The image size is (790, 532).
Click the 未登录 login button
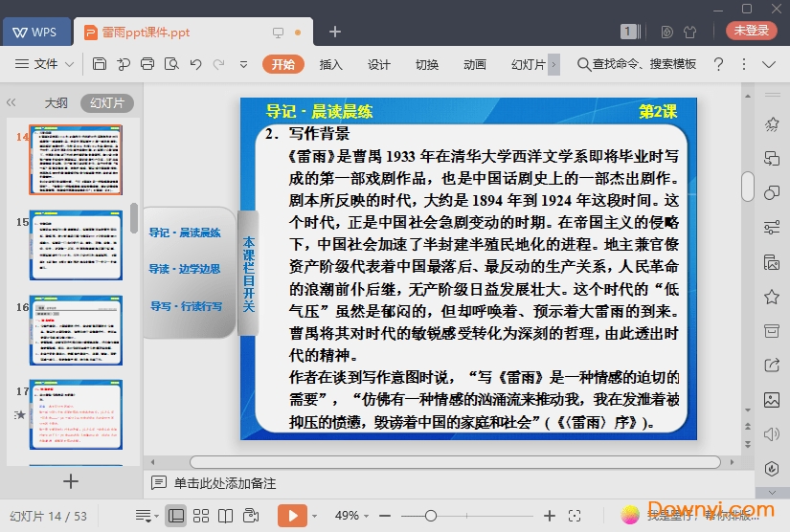pyautogui.click(x=752, y=31)
